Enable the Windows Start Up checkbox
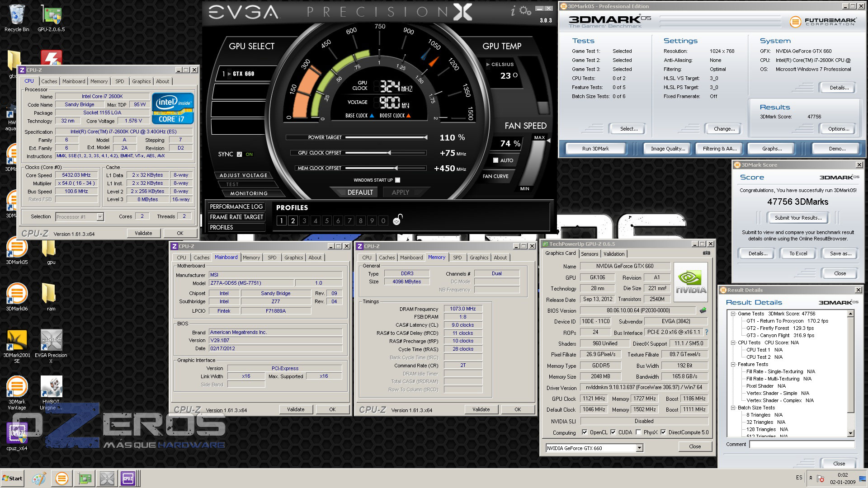868x488 pixels. (x=397, y=180)
